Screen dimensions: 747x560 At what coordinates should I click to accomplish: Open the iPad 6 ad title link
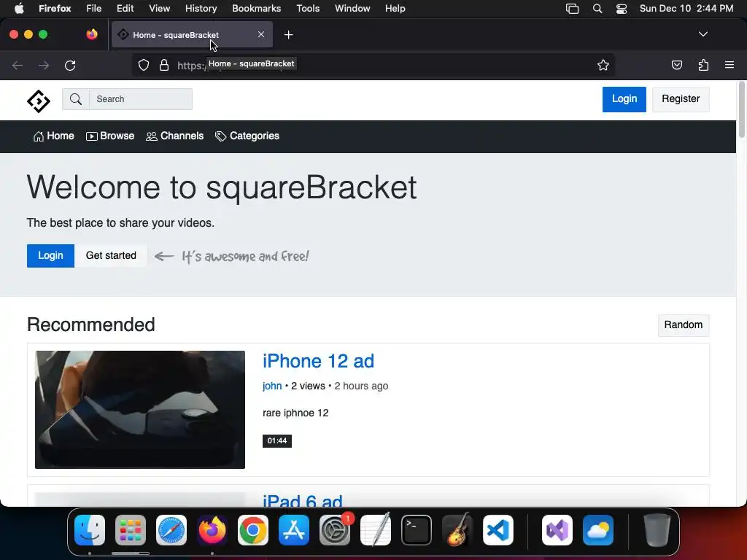click(x=303, y=500)
